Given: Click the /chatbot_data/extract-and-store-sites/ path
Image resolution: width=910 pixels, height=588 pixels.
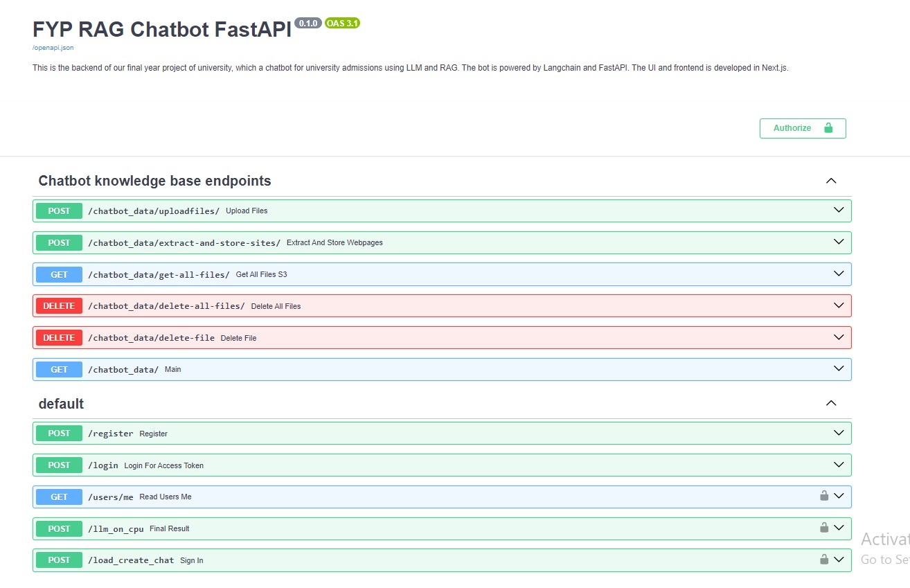Looking at the screenshot, I should (184, 243).
